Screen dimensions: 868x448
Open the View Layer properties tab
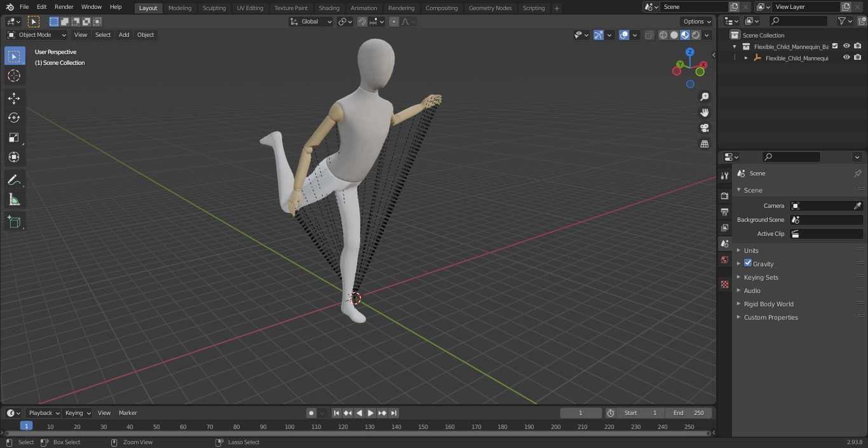724,227
